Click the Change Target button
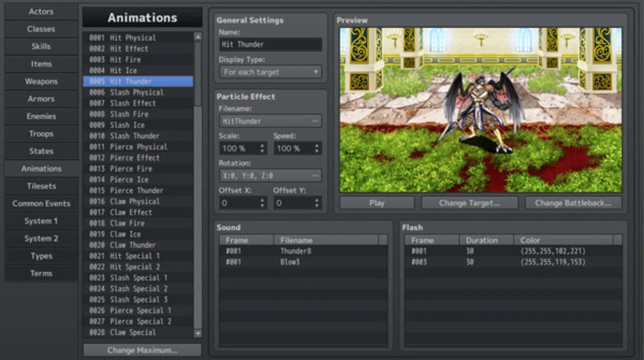This screenshot has width=644, height=360. (x=469, y=203)
